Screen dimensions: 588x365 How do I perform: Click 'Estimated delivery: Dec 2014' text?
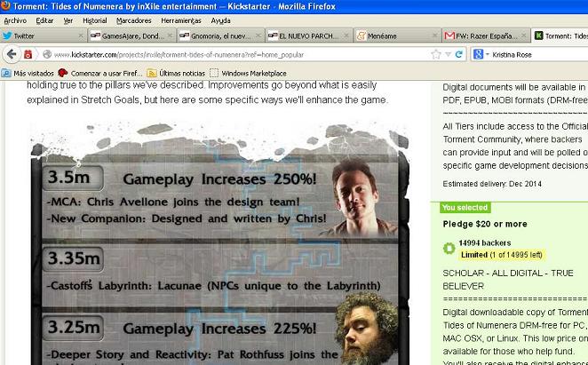[492, 184]
